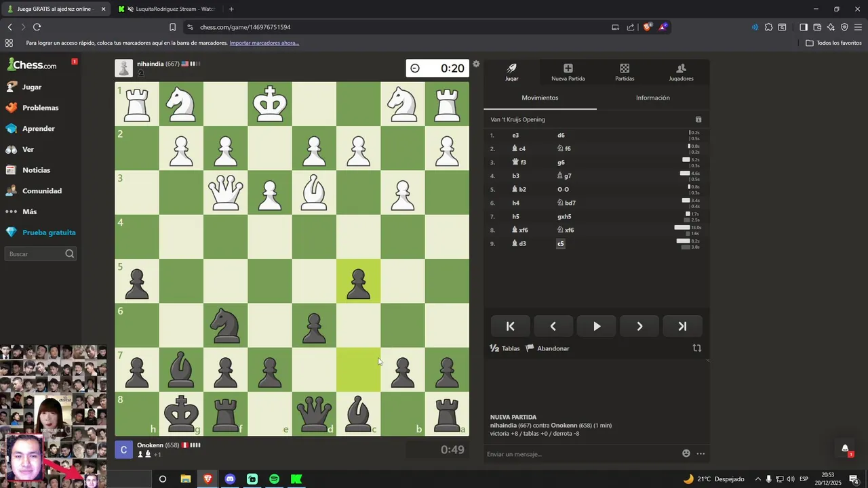
Task: Click Importar marcadores ahora link
Action: pyautogui.click(x=264, y=43)
